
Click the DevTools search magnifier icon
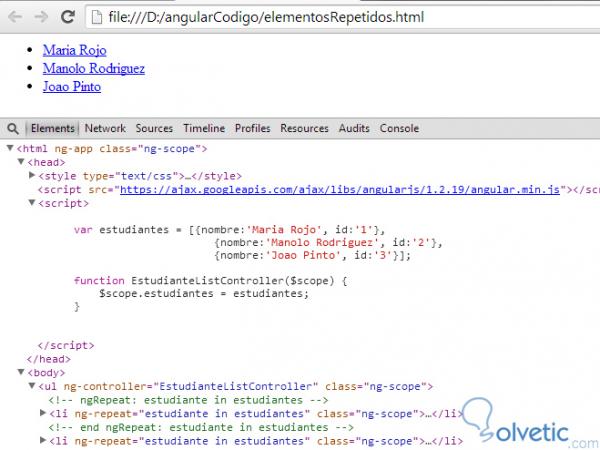pyautogui.click(x=13, y=129)
